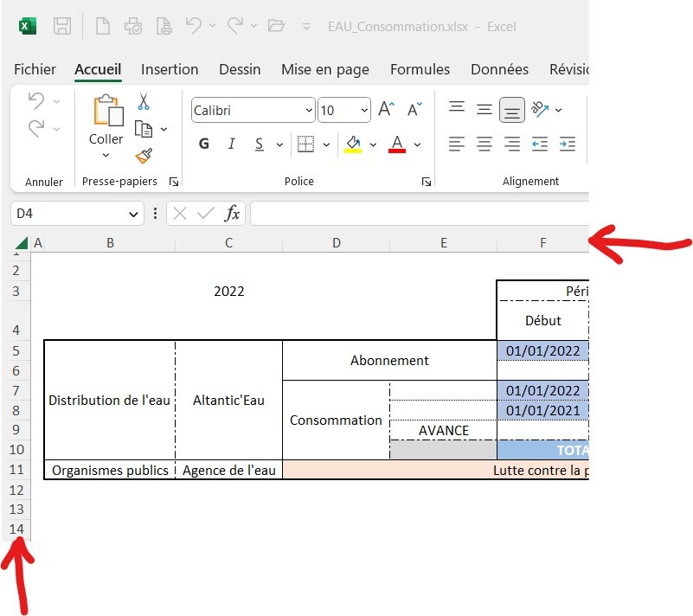Click the Abonnement cell

pyautogui.click(x=389, y=361)
